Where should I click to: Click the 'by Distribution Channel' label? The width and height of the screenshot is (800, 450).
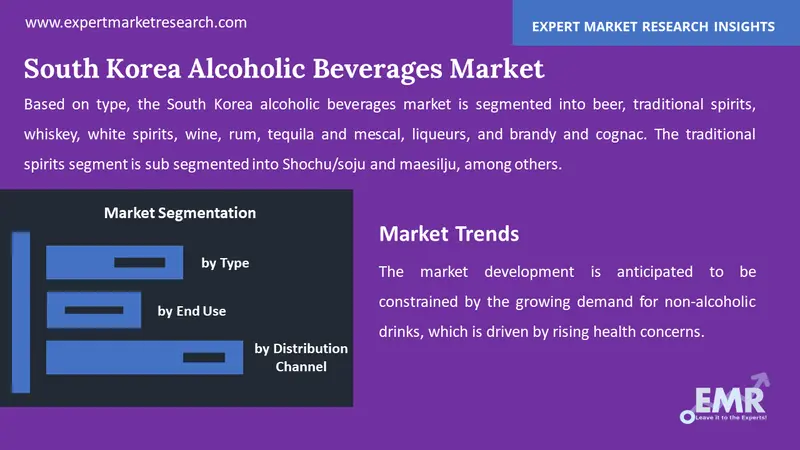(x=301, y=357)
